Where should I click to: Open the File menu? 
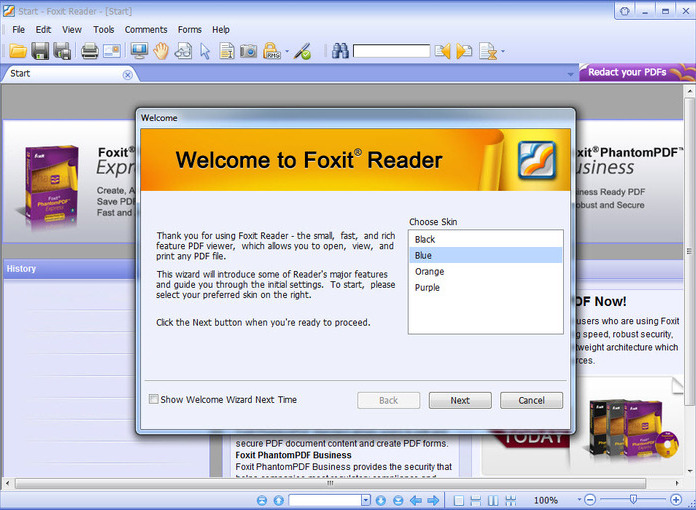tap(18, 30)
